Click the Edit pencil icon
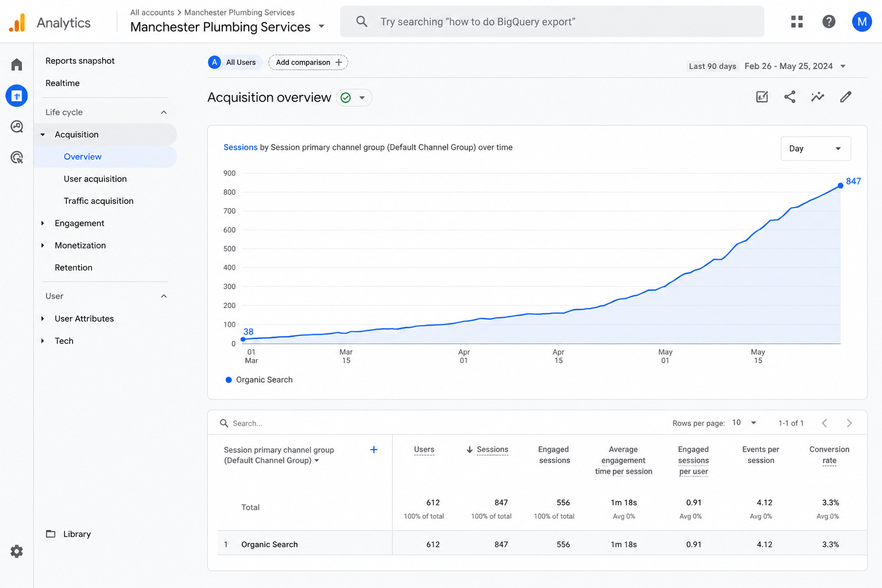 (846, 97)
